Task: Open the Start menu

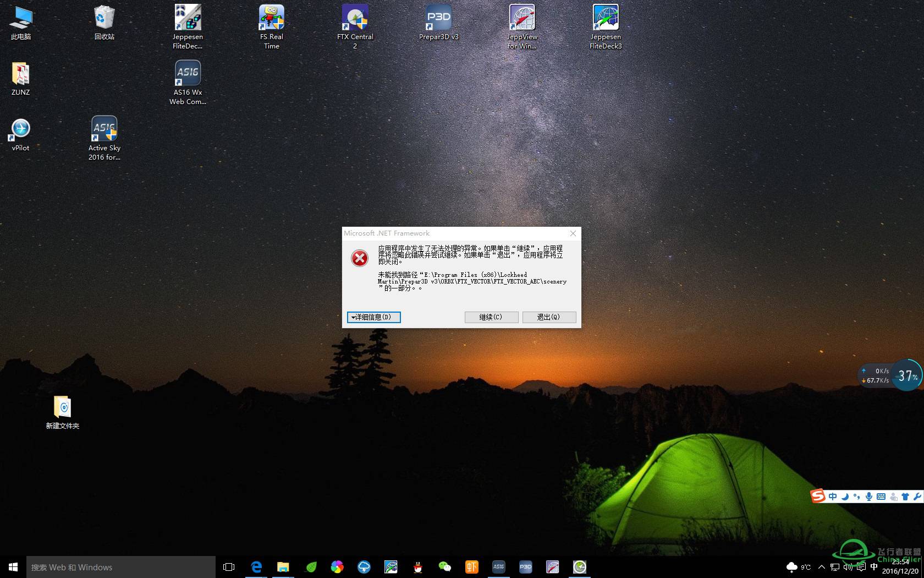Action: coord(12,566)
